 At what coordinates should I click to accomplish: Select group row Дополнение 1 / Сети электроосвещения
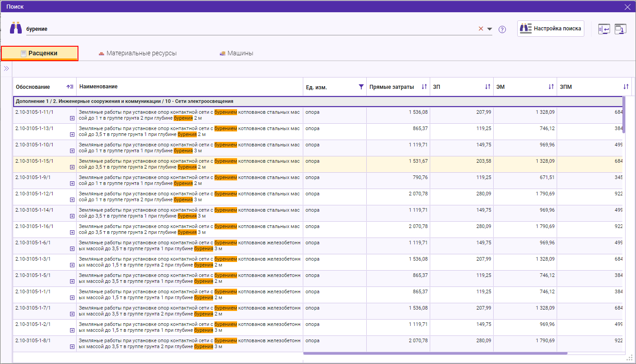pos(318,101)
